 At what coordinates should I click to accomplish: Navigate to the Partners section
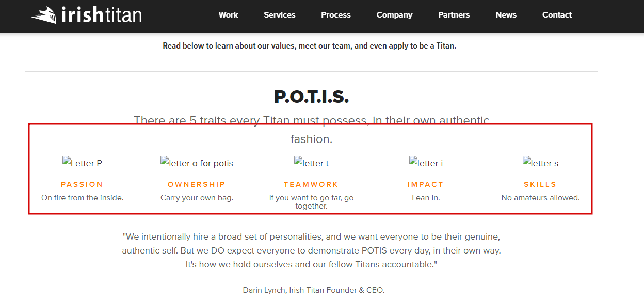point(454,15)
